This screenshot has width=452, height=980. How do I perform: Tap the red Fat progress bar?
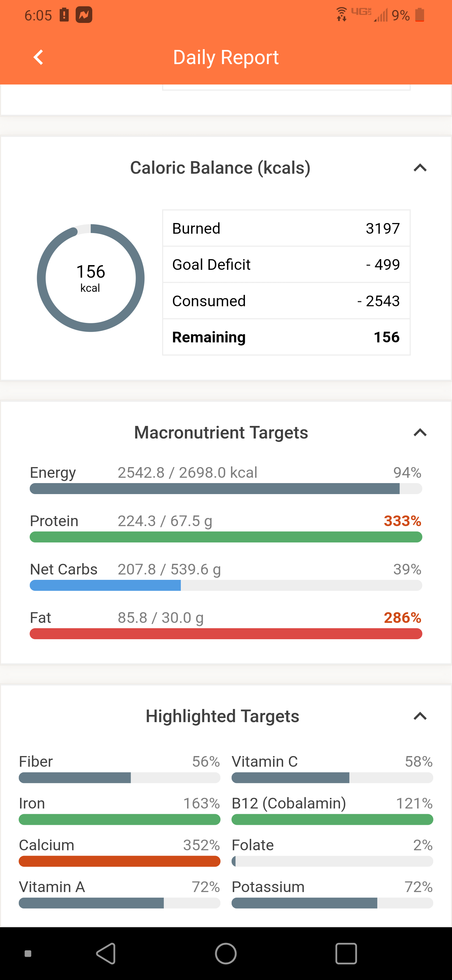(226, 634)
